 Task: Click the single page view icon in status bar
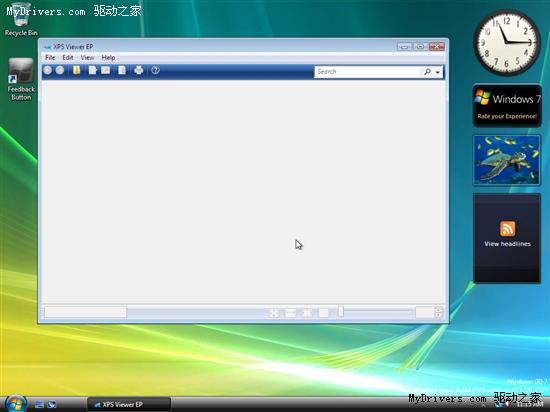(x=323, y=312)
